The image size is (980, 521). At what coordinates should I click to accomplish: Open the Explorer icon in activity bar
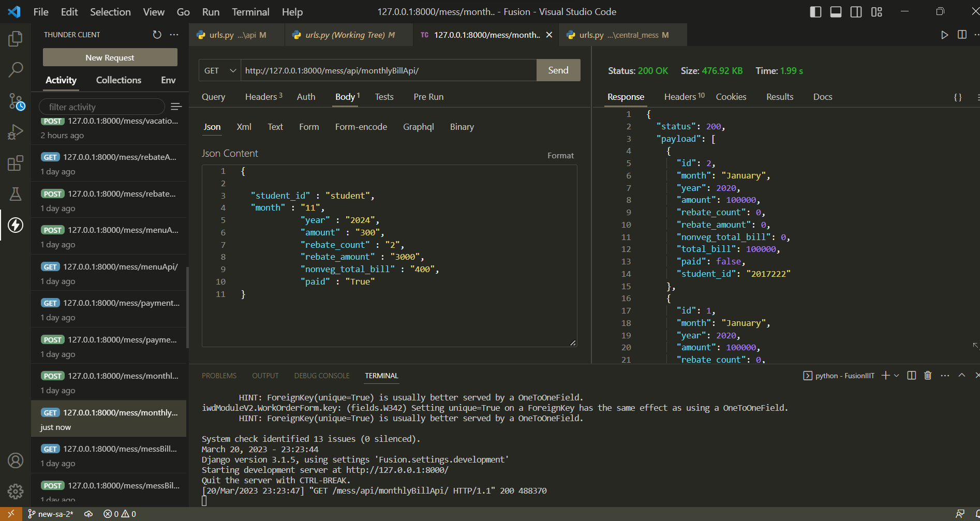click(x=16, y=39)
